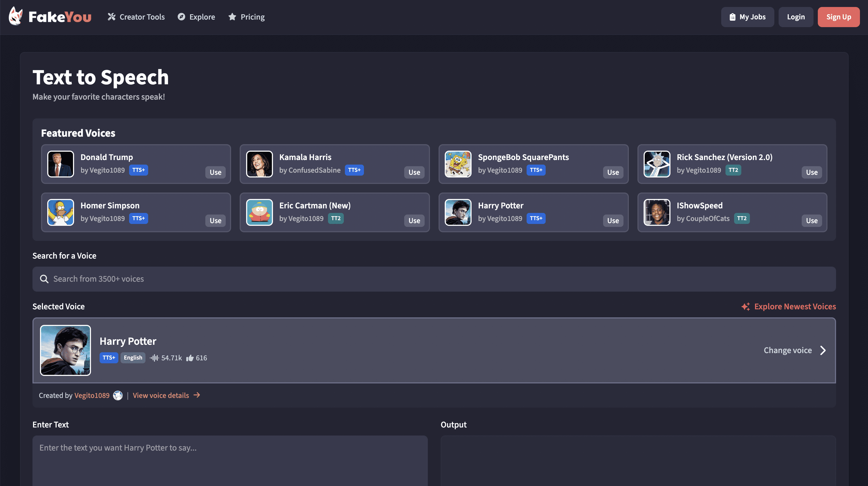Click the waveform icon next to 54.71k

pos(154,358)
